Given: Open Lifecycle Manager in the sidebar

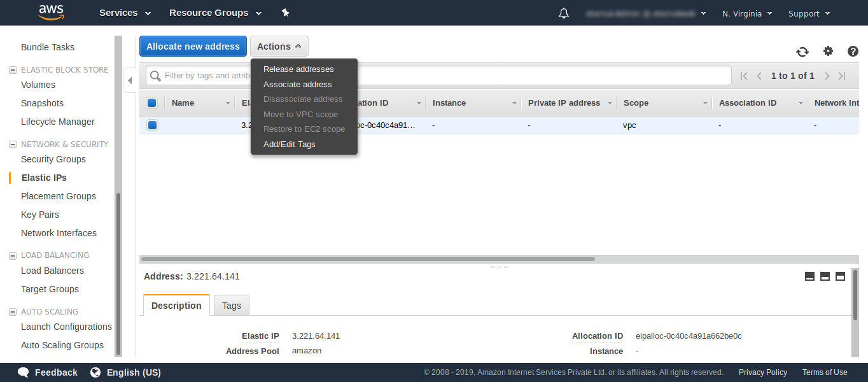Looking at the screenshot, I should point(58,122).
